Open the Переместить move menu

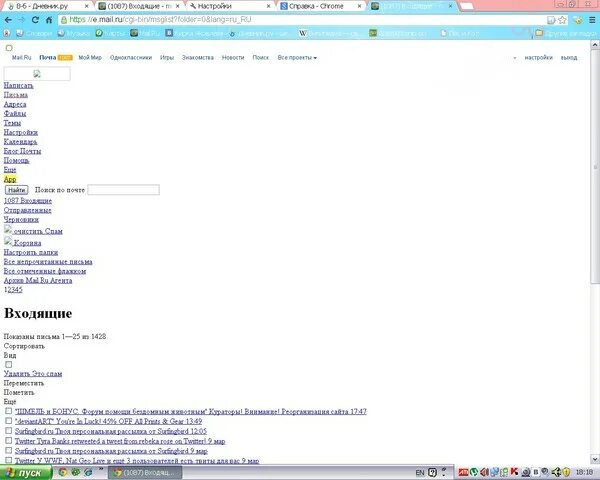[x=24, y=383]
